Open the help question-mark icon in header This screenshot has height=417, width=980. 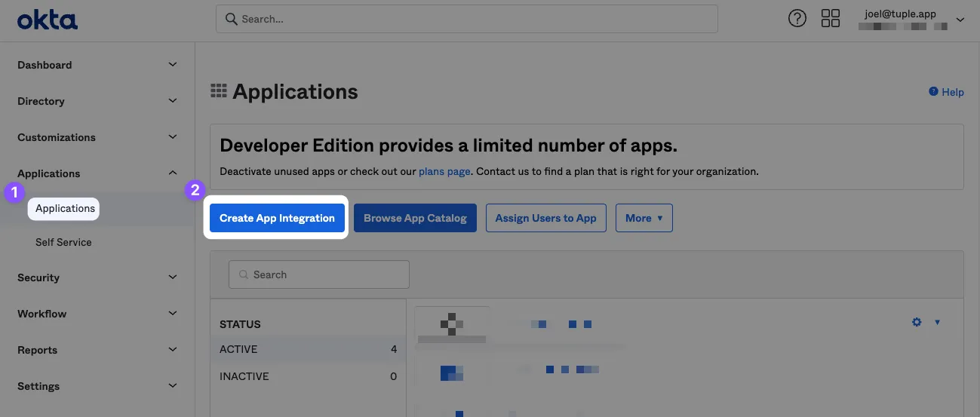(797, 19)
